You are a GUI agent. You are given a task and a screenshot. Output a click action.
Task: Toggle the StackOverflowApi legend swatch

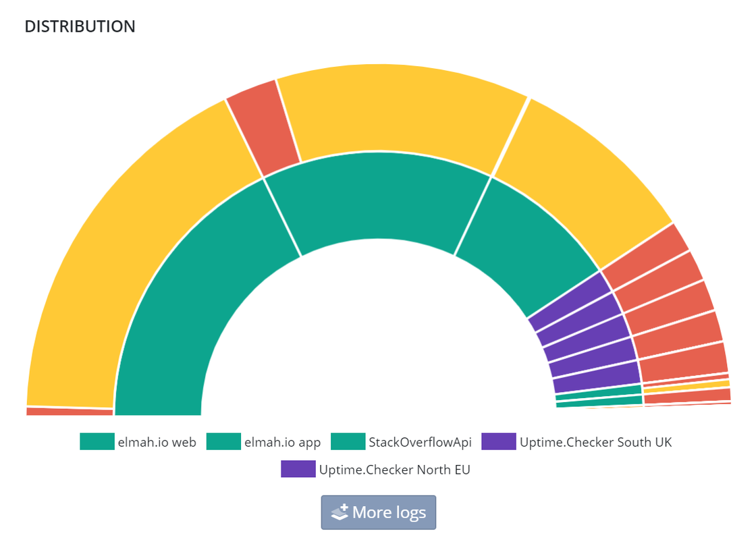tap(348, 441)
